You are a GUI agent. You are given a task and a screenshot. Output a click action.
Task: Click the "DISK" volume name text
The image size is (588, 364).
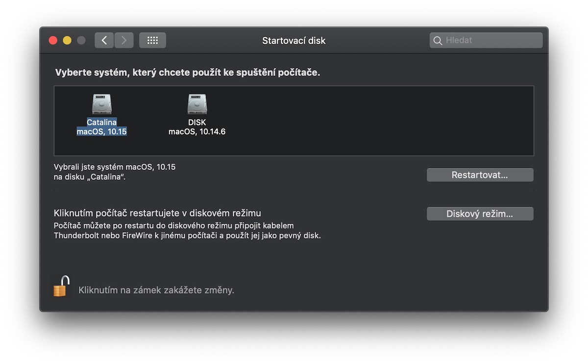(x=197, y=122)
